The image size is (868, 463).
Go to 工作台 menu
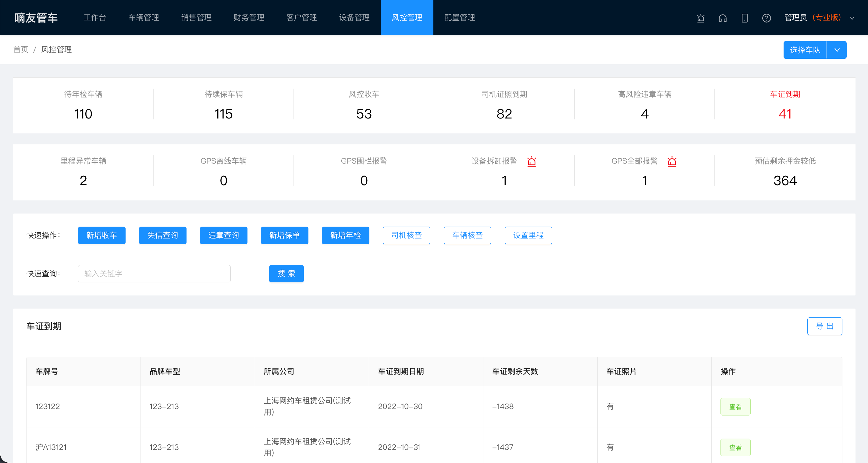pyautogui.click(x=95, y=17)
